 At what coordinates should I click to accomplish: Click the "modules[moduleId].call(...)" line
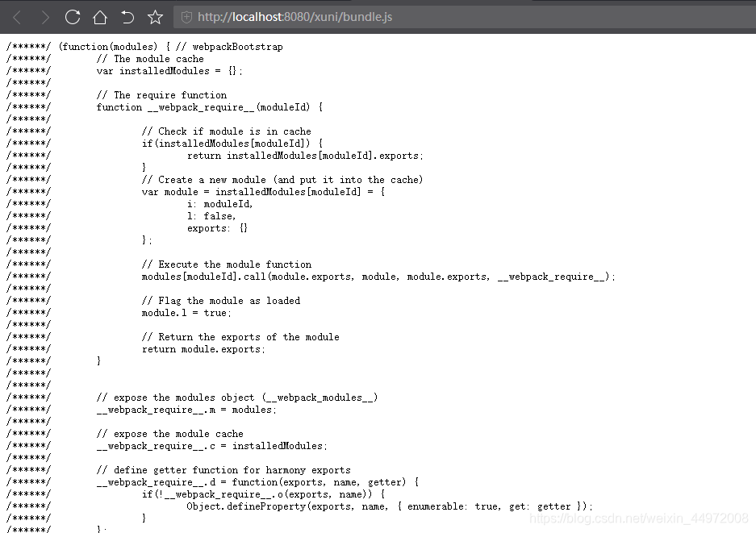tap(378, 277)
